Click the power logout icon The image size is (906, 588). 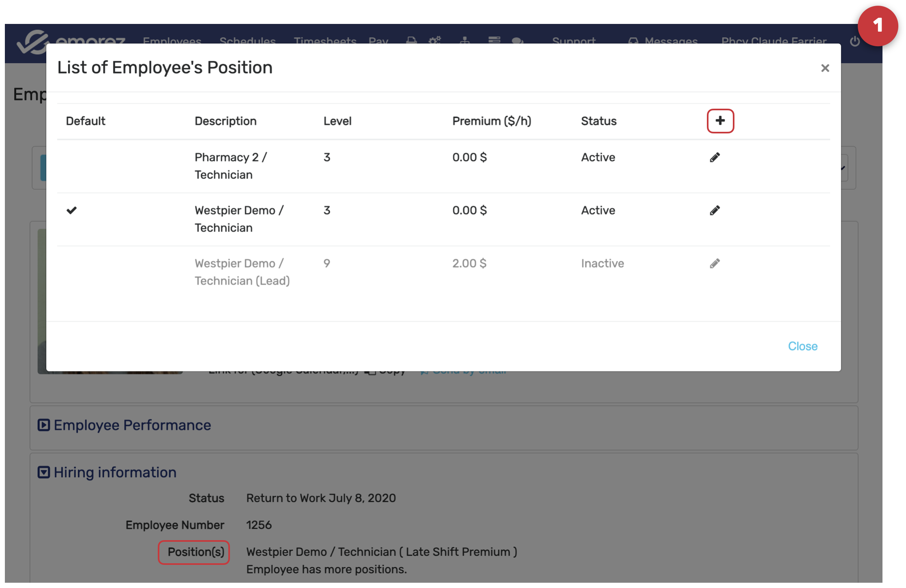[854, 41]
